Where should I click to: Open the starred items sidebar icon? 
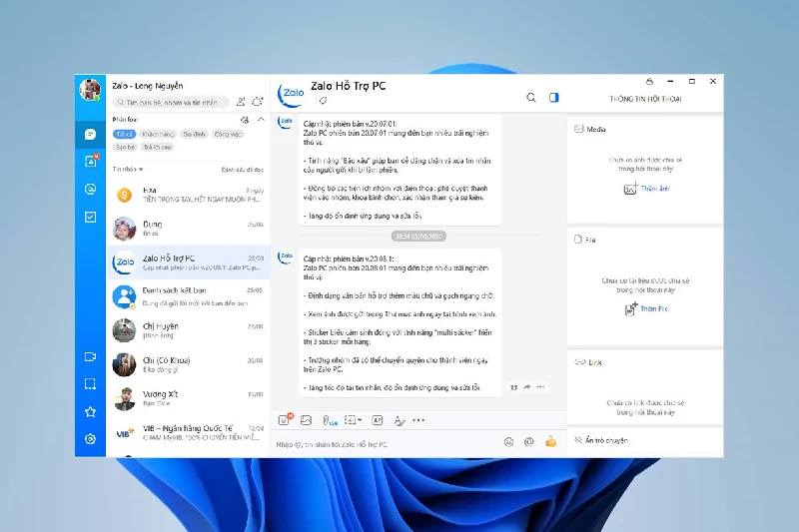click(x=90, y=411)
